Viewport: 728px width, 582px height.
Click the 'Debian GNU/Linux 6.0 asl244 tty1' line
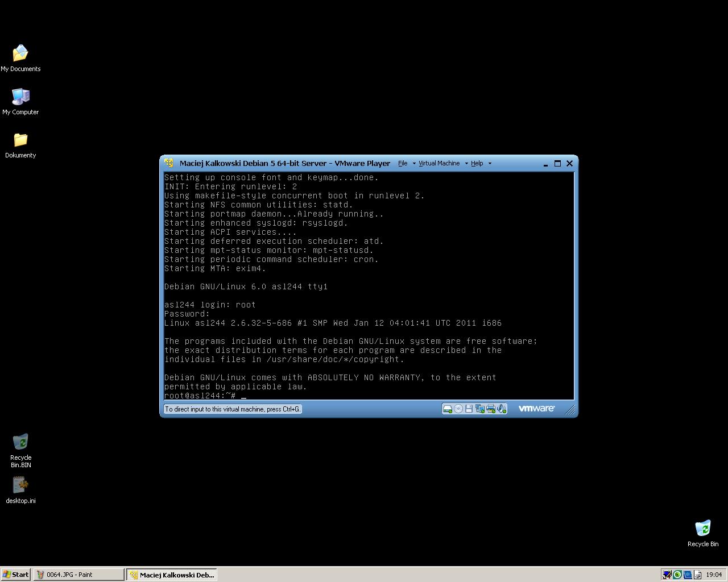click(x=246, y=286)
